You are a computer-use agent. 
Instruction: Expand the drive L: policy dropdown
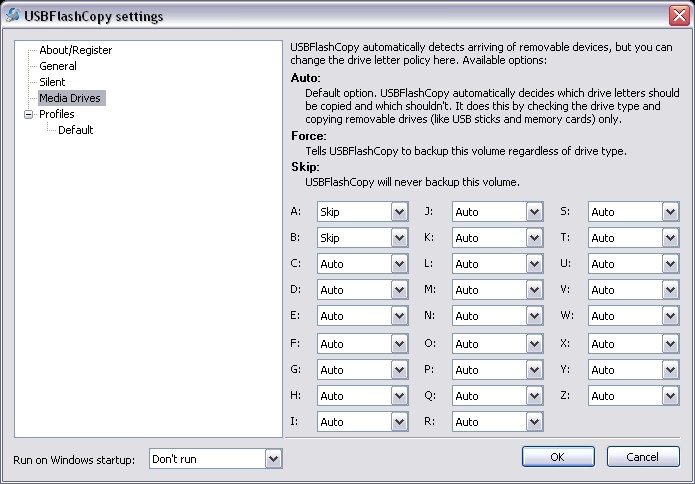[x=498, y=264]
